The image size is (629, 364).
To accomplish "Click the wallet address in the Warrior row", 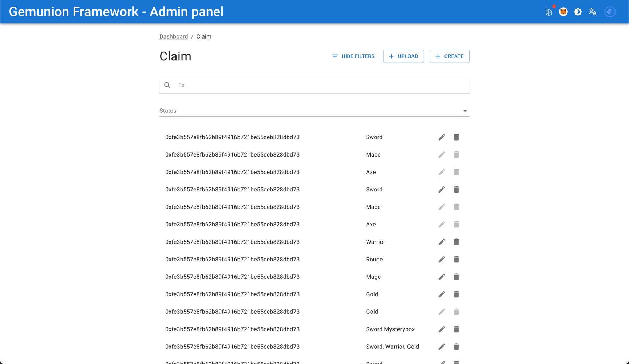I will pyautogui.click(x=232, y=242).
